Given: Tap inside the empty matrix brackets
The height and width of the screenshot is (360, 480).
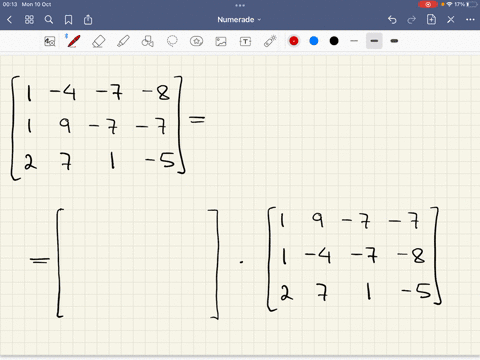Looking at the screenshot, I should coord(137,263).
